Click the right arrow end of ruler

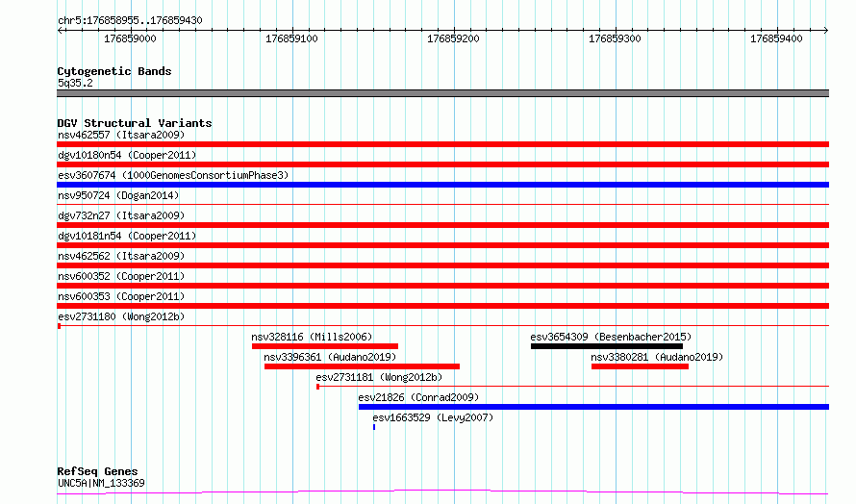[x=826, y=31]
